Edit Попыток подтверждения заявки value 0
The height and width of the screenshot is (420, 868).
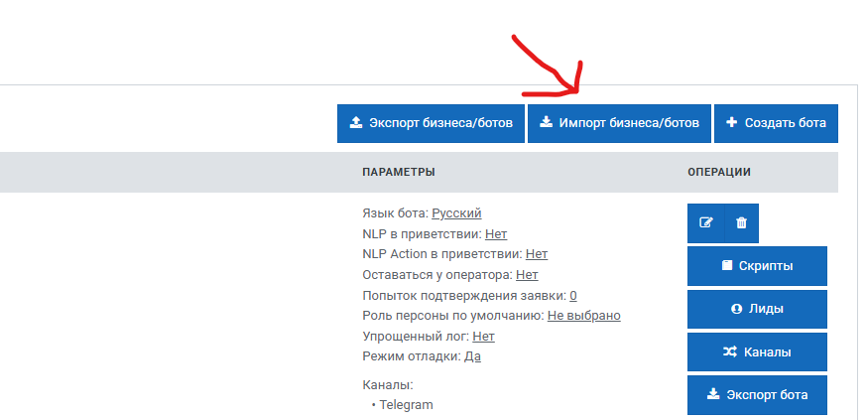tap(573, 295)
